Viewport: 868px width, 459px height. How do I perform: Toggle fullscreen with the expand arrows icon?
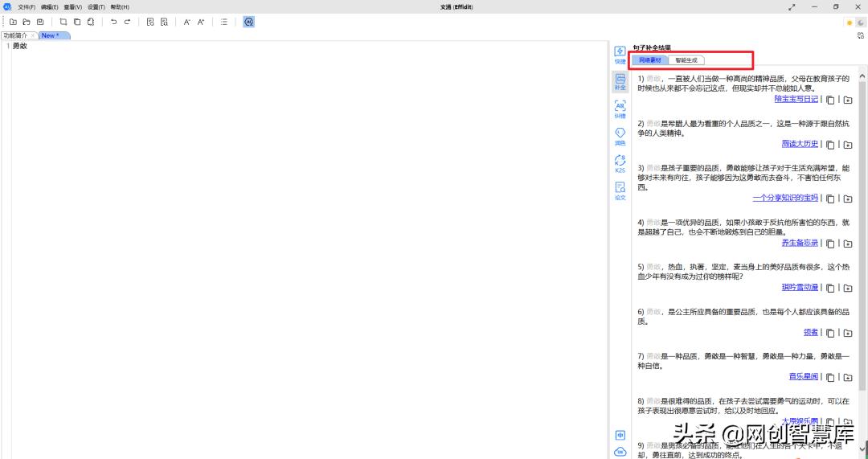pyautogui.click(x=792, y=7)
